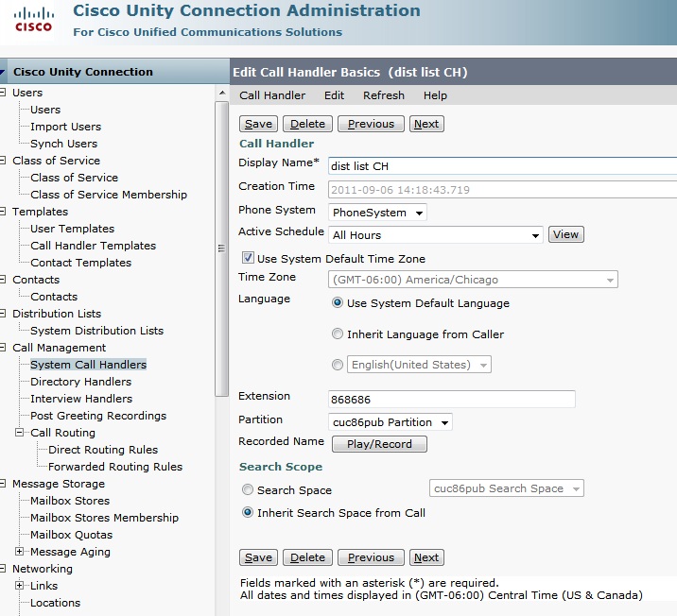Open the Partition dropdown
Screen dimensions: 677x616
390,422
